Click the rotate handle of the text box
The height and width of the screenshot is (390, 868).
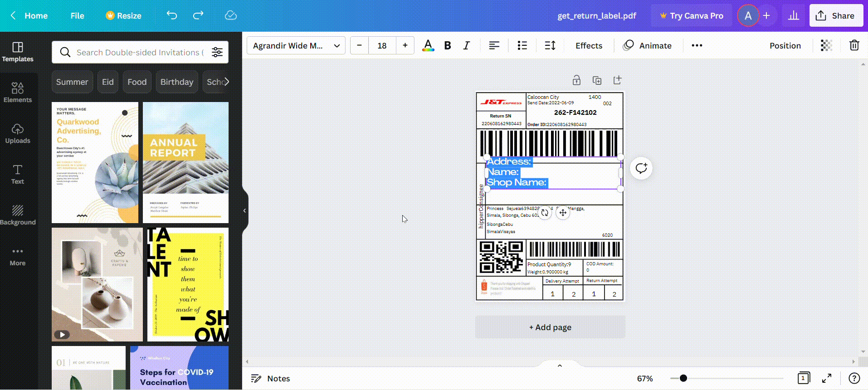545,213
